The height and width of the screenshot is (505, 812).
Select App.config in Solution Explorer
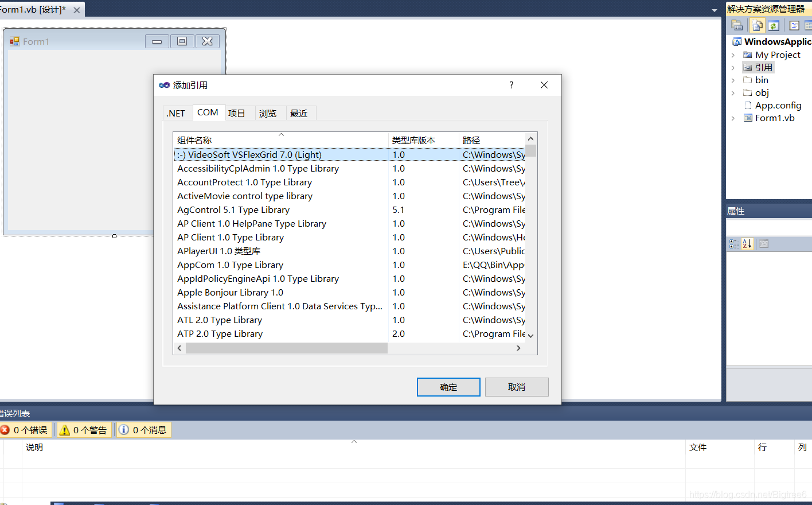point(778,106)
